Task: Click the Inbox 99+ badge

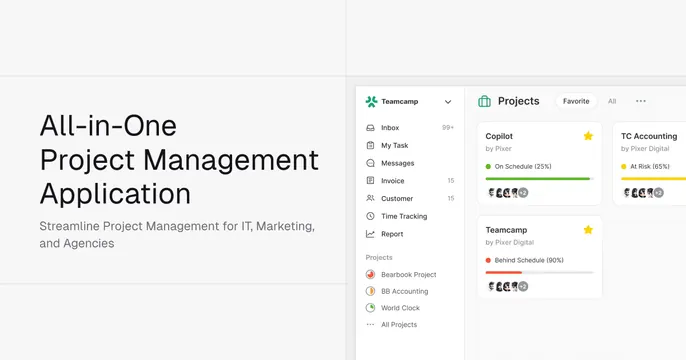Action: pos(448,128)
